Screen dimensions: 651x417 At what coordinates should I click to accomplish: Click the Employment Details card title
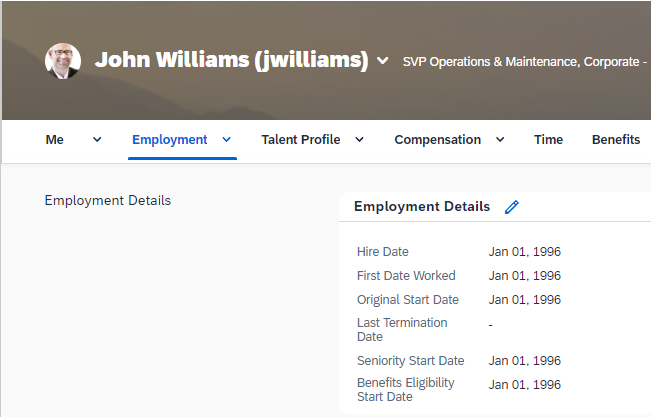pos(422,206)
